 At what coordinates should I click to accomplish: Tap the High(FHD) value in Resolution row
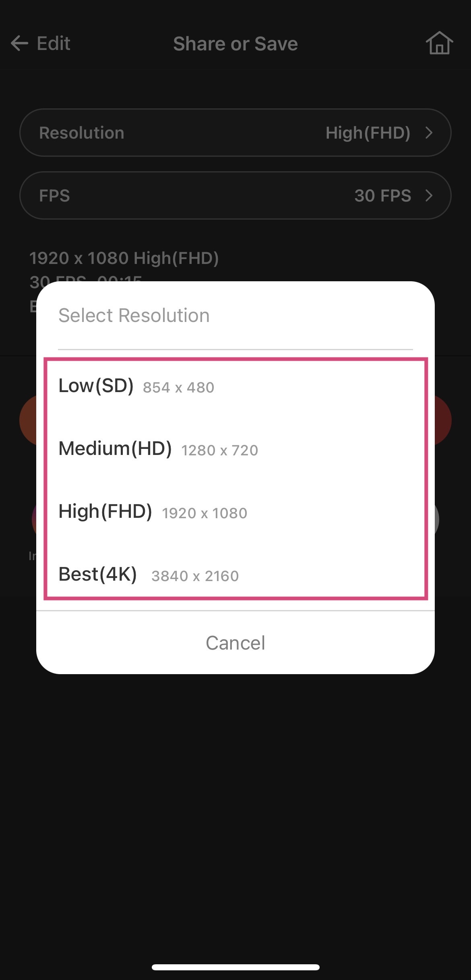point(368,133)
